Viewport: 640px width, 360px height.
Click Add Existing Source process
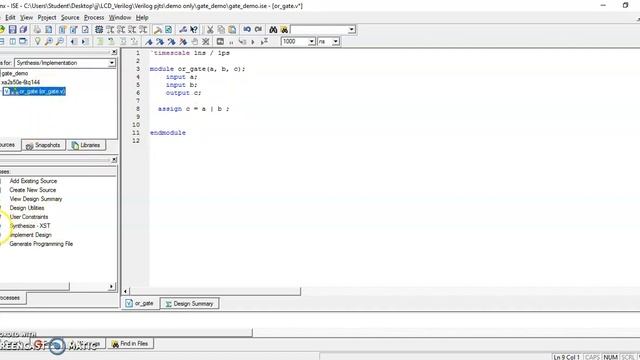coord(33,181)
